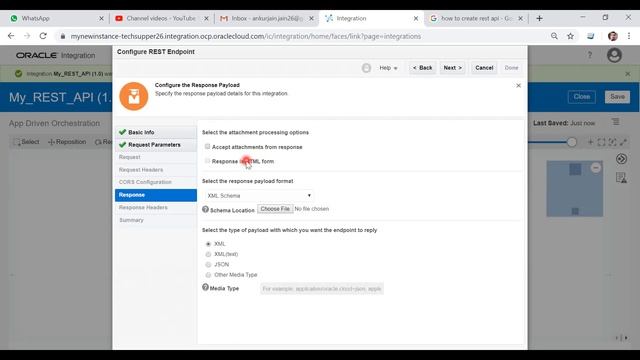Open the Request Parameters wizard step
Screen dimensions: 640x360
pos(156,145)
